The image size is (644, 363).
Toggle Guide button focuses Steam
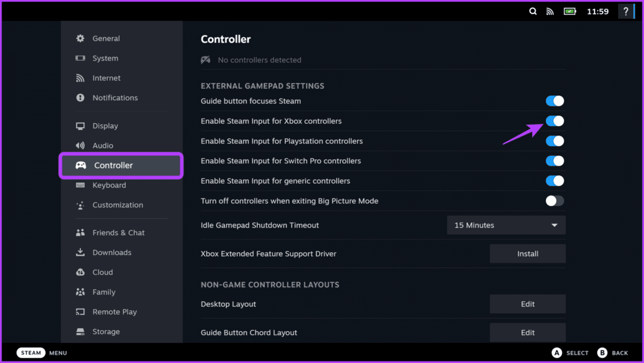pyautogui.click(x=555, y=101)
